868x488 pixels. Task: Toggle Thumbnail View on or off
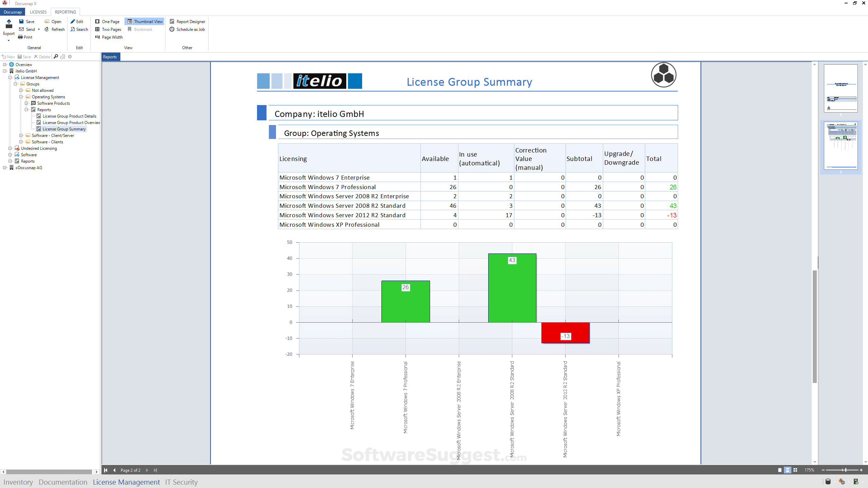[x=144, y=21]
